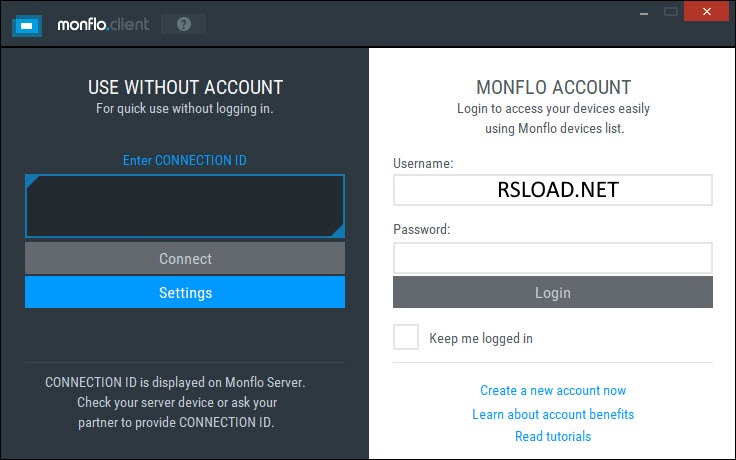Open Settings with the blue button

(185, 293)
